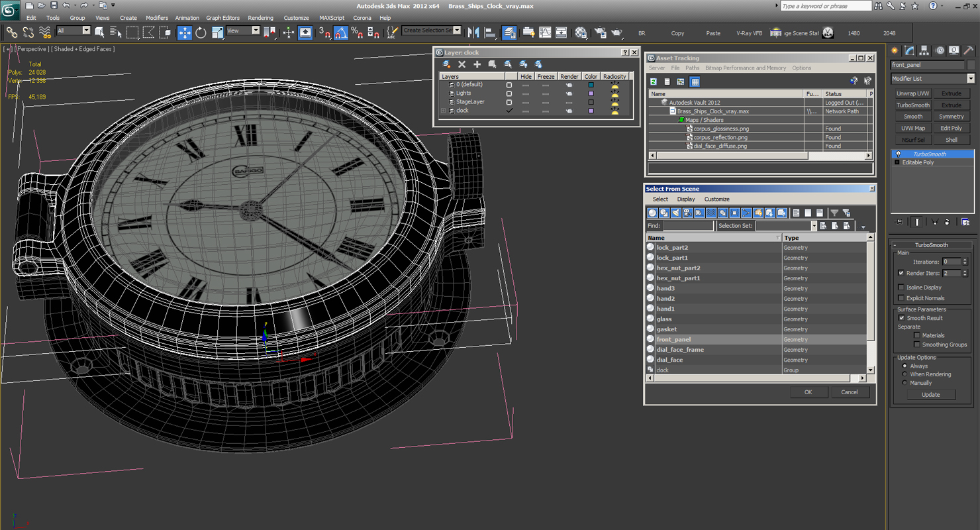The height and width of the screenshot is (530, 980).
Task: Expand the clock layer tree node
Action: click(444, 111)
